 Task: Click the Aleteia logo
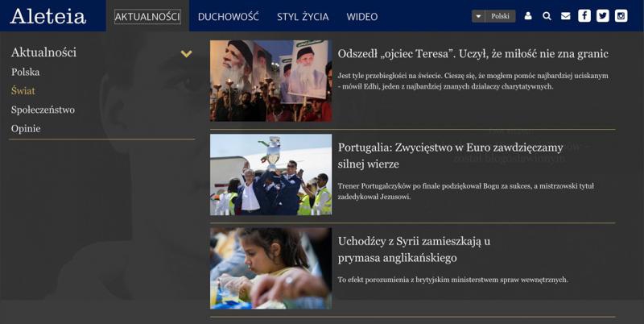(x=48, y=16)
